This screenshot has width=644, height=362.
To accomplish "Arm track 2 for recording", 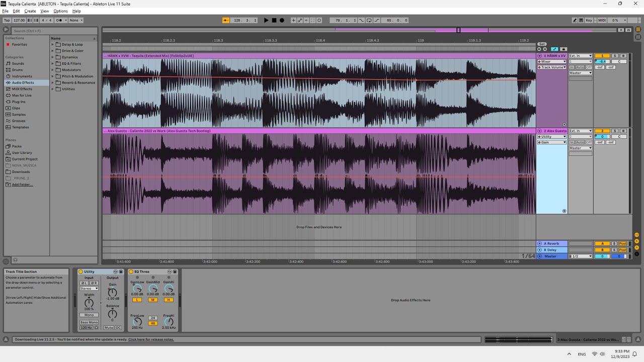I will pyautogui.click(x=623, y=131).
